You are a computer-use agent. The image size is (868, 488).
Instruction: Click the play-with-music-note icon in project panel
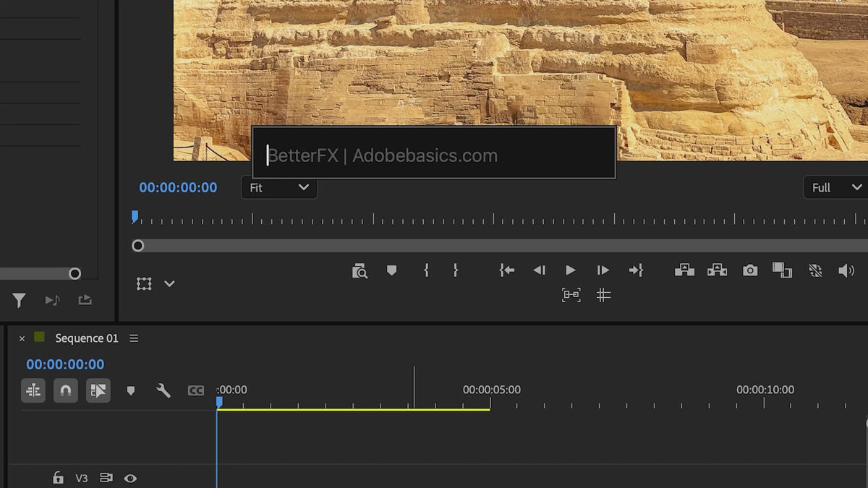coord(52,300)
